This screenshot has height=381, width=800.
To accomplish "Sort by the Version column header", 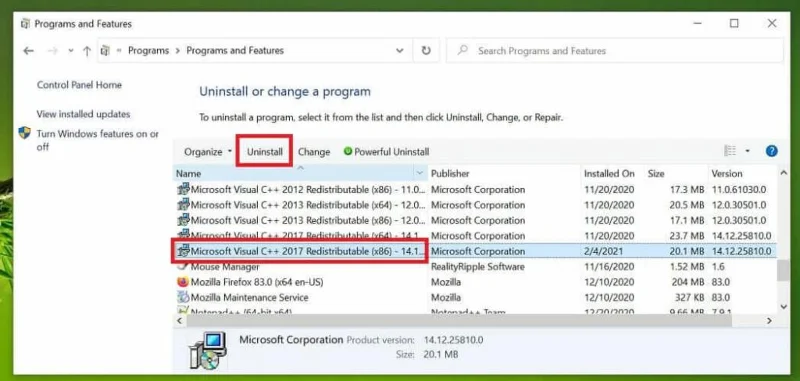I will pyautogui.click(x=742, y=173).
